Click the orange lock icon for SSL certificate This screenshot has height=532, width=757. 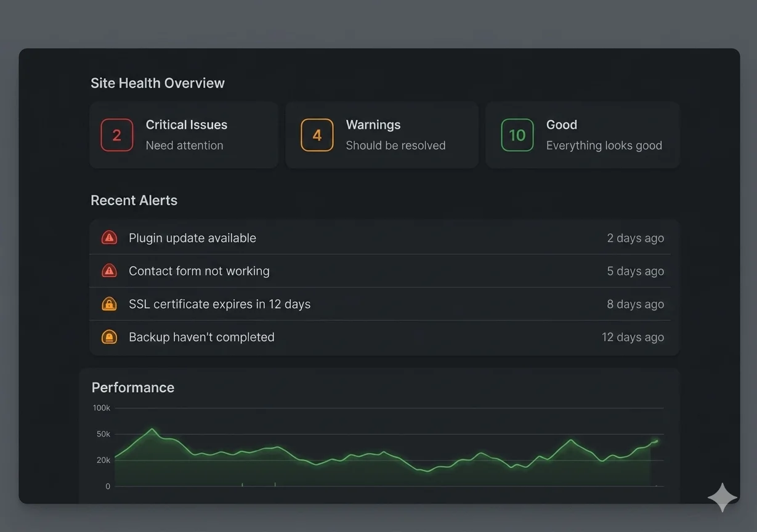pyautogui.click(x=109, y=304)
